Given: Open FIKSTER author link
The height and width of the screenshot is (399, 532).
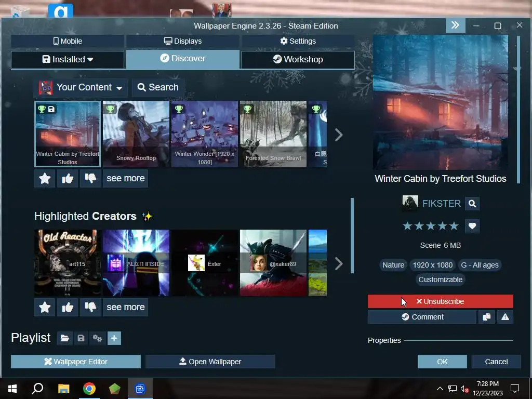Looking at the screenshot, I should coord(441,204).
